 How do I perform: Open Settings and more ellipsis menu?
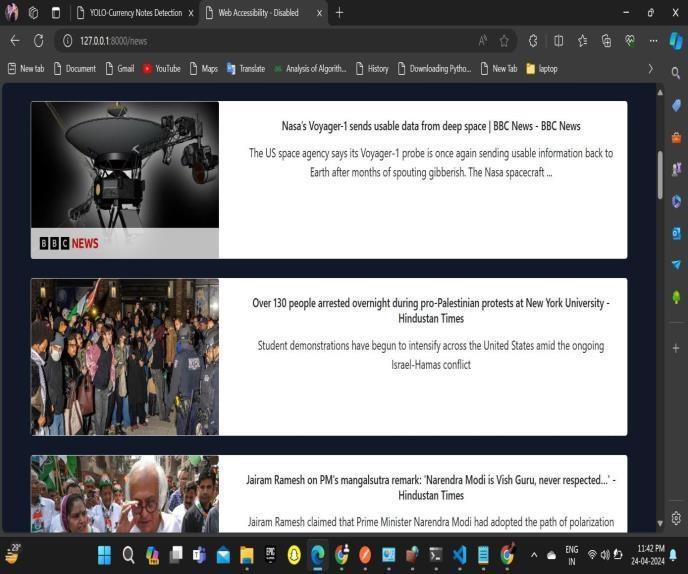tap(653, 41)
